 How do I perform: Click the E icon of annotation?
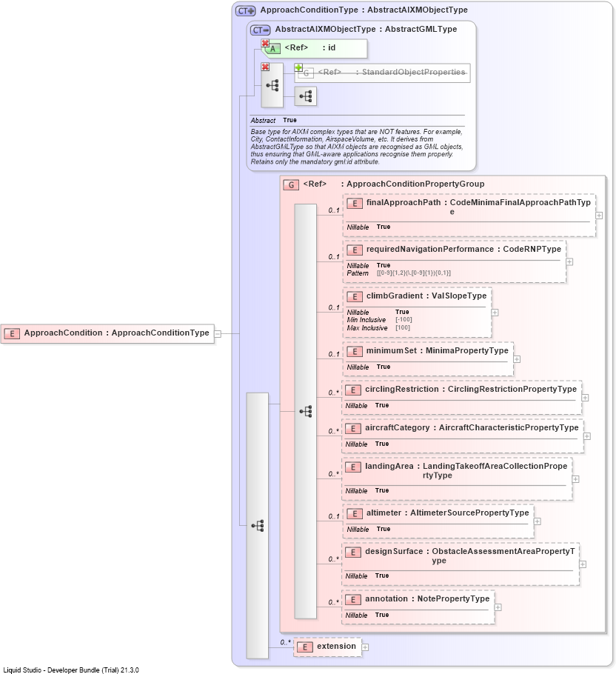[x=353, y=600]
